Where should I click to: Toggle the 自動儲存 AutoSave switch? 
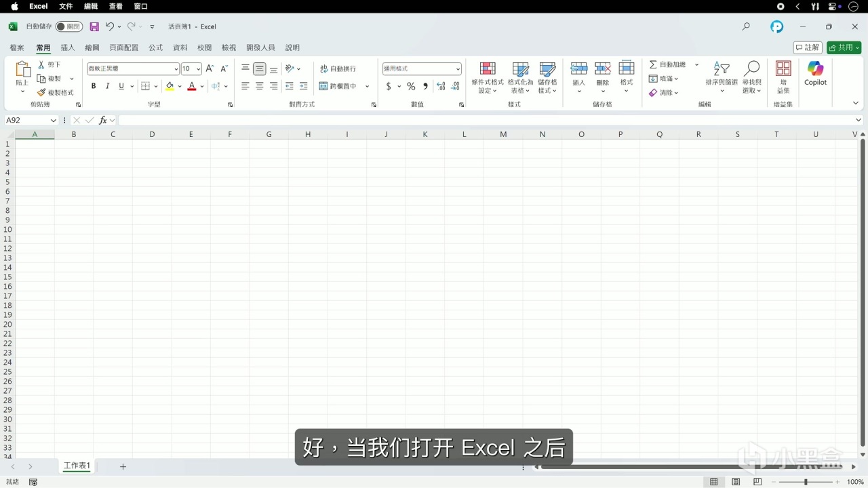[69, 26]
